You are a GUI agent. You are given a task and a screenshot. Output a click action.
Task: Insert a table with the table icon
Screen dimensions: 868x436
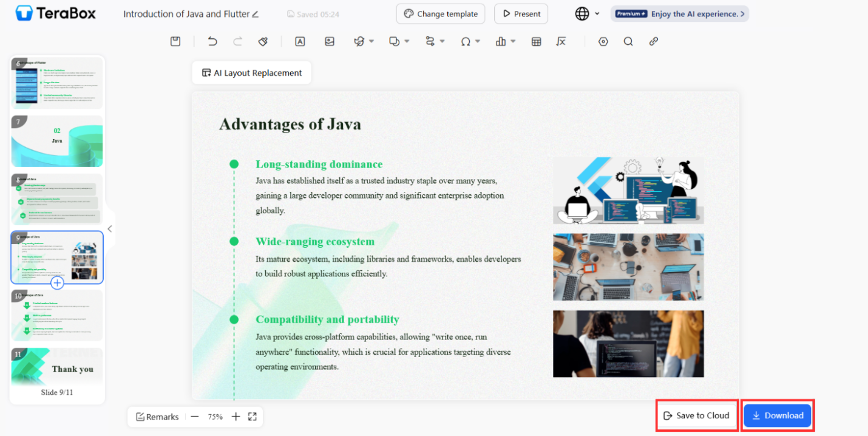coord(536,41)
